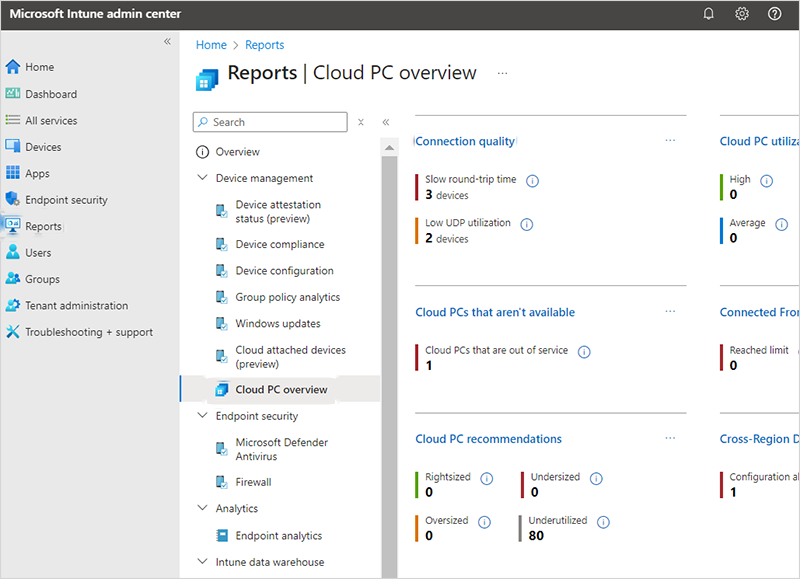Open the ellipsis menu beside page title
This screenshot has width=800, height=579.
(502, 73)
